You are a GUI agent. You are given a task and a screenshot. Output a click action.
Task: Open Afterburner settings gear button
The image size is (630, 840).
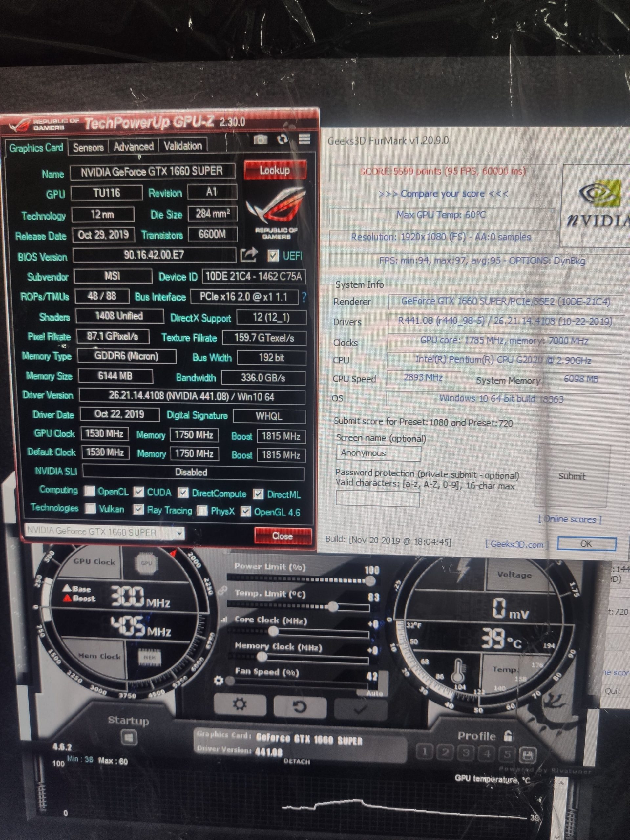(x=240, y=704)
